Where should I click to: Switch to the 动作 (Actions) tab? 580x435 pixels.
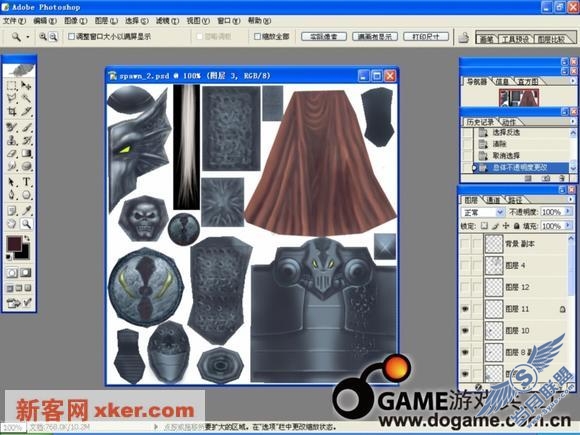point(509,122)
